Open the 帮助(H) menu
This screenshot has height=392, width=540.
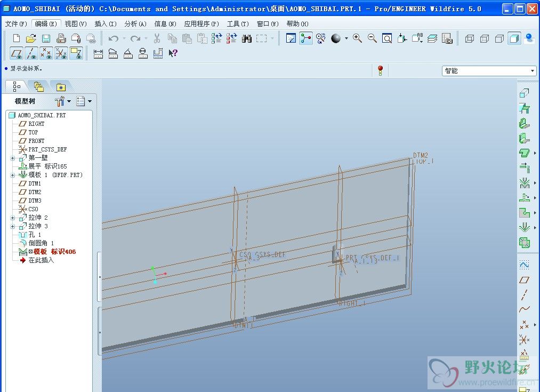pos(297,24)
